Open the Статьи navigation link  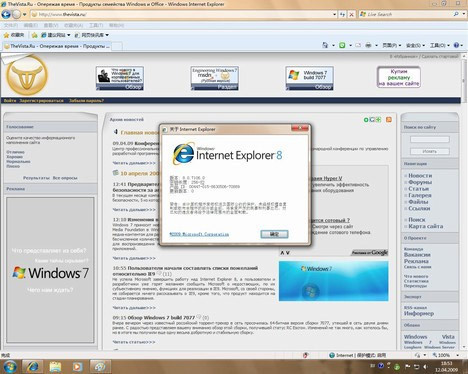(419, 189)
